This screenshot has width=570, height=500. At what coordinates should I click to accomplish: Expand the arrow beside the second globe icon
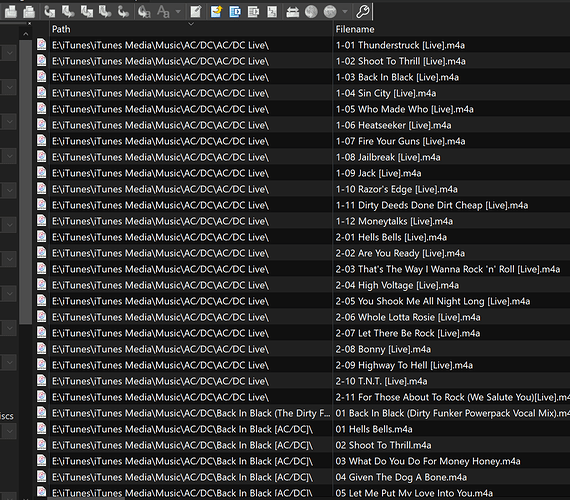click(345, 12)
